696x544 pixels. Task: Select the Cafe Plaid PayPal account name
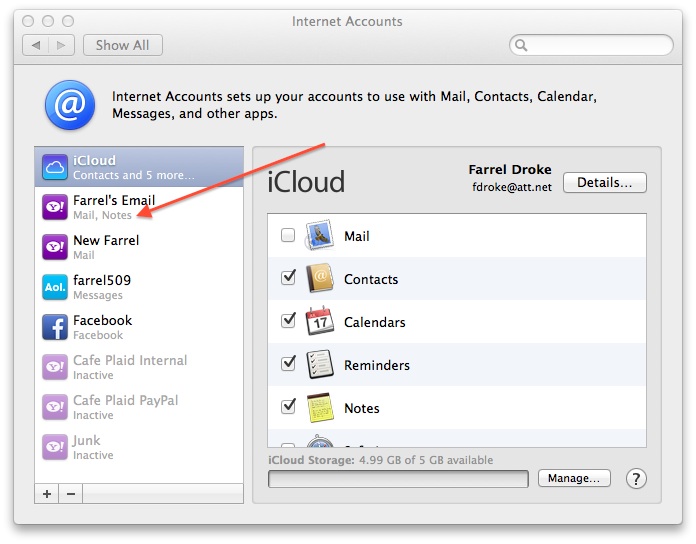click(126, 400)
